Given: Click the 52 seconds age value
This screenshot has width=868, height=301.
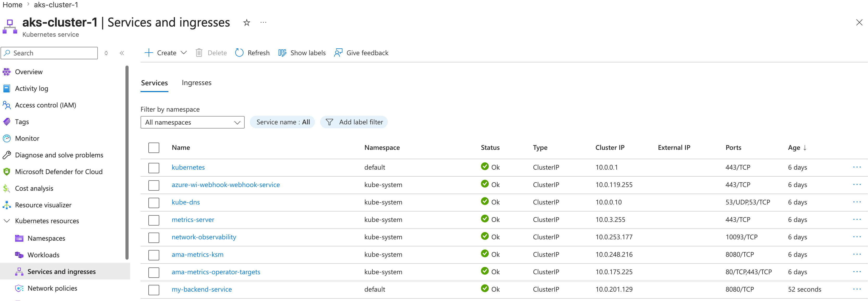Looking at the screenshot, I should [805, 289].
